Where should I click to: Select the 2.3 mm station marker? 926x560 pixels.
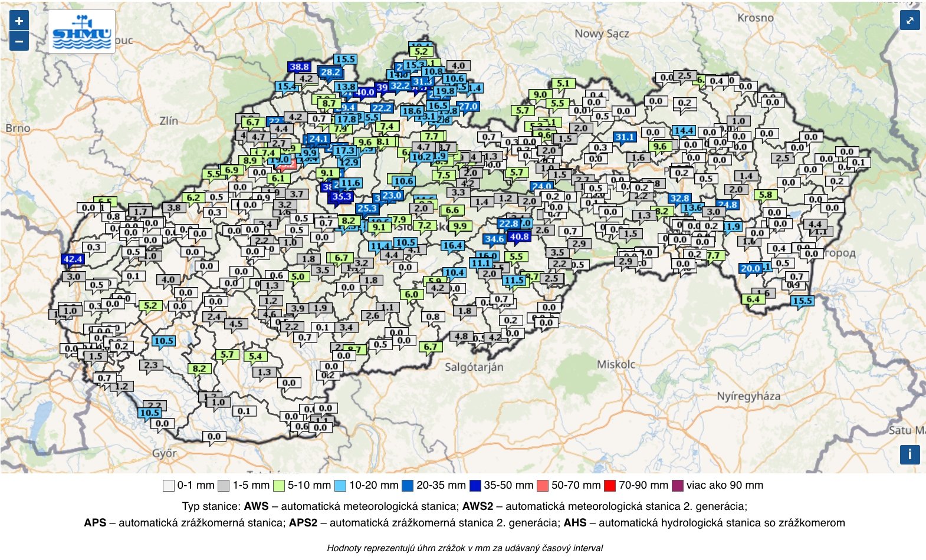pos(152,365)
